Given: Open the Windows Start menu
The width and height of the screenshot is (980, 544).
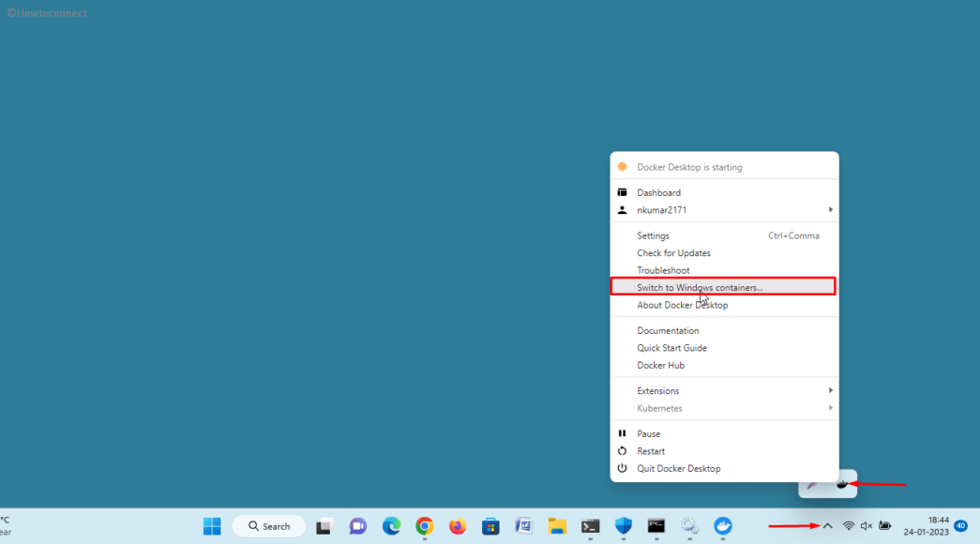Looking at the screenshot, I should [x=212, y=526].
